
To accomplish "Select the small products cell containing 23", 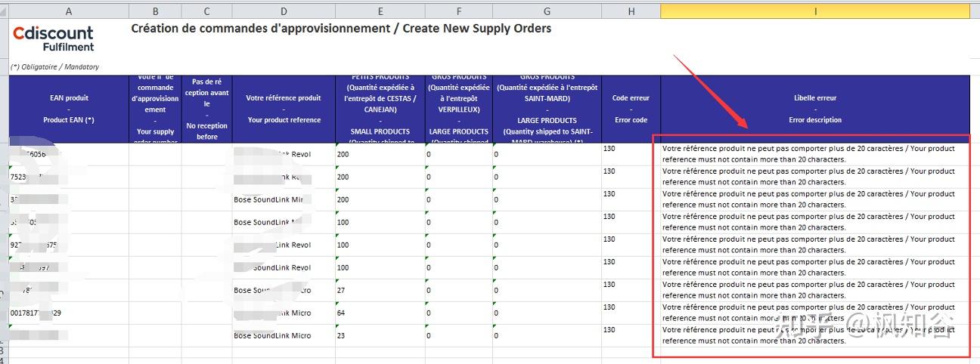I will (x=380, y=335).
